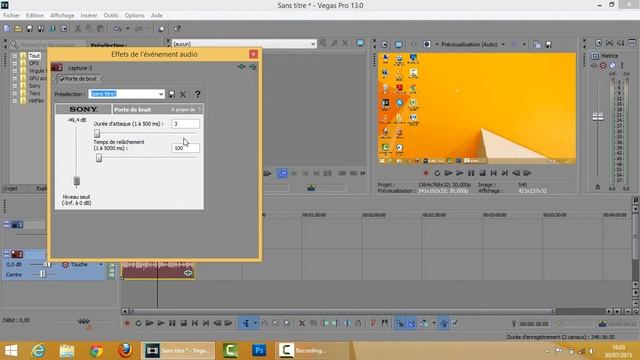Click the Cut scissors icon in toolbar
This screenshot has width=640, height=360.
(x=78, y=29)
